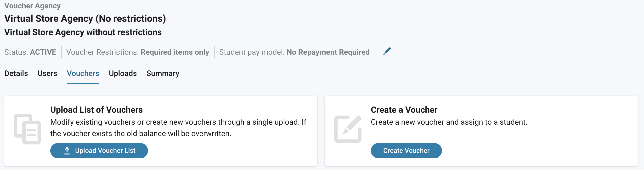Click the Create Voucher button

pyautogui.click(x=406, y=151)
